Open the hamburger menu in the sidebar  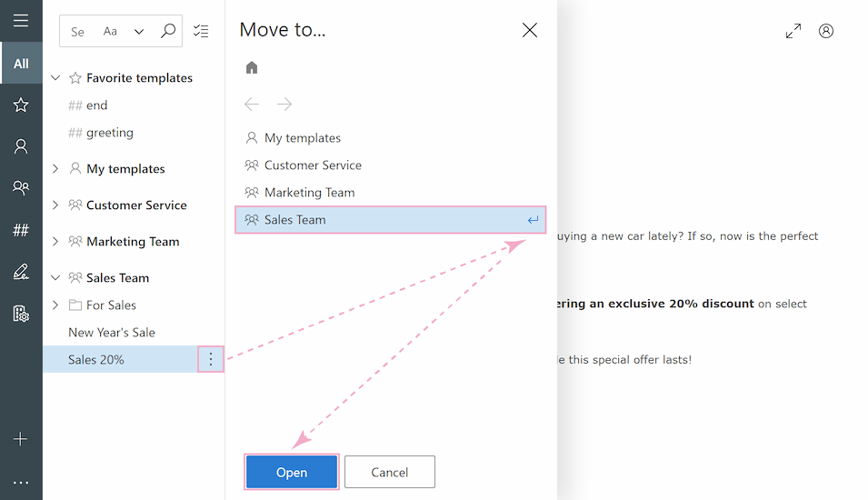click(21, 21)
